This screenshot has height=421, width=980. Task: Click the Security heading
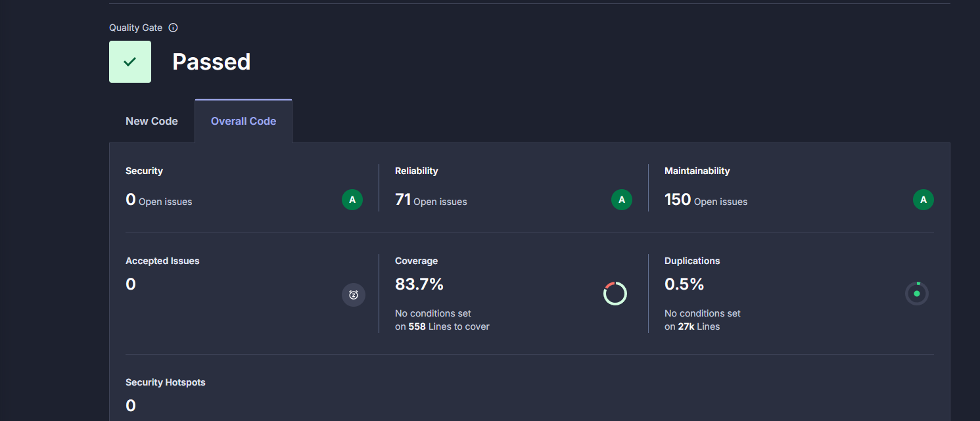coord(144,171)
